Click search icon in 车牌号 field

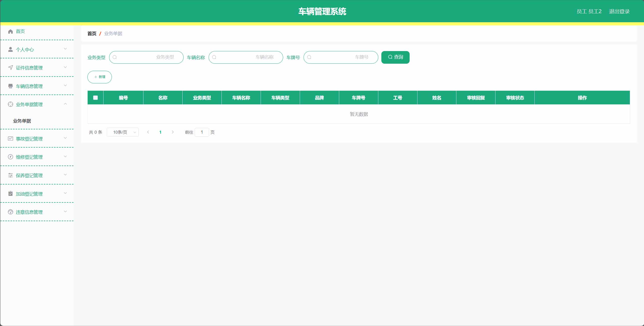point(309,57)
